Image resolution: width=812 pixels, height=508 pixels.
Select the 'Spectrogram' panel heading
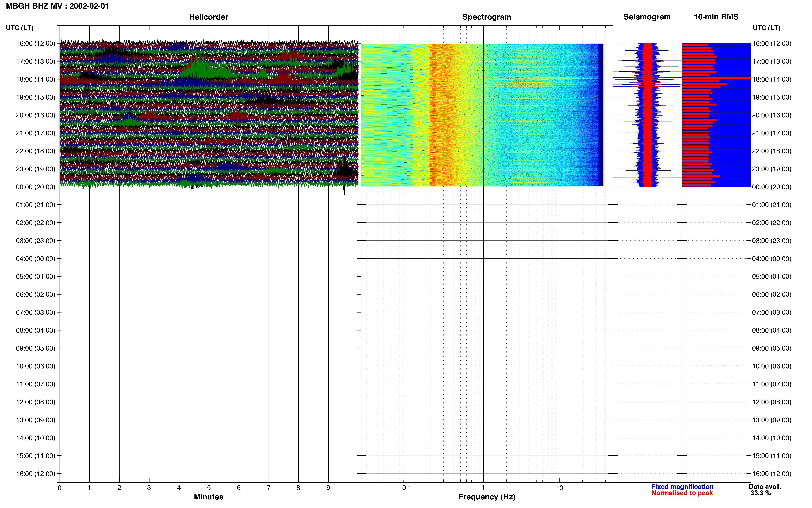[487, 17]
